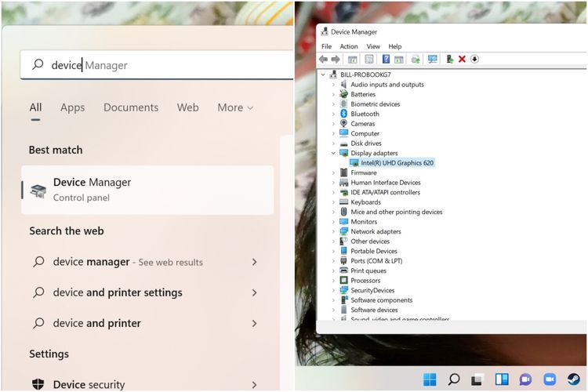This screenshot has width=588, height=392.
Task: Collapse the BILL-PROBOOKG7 root node
Action: [x=323, y=74]
